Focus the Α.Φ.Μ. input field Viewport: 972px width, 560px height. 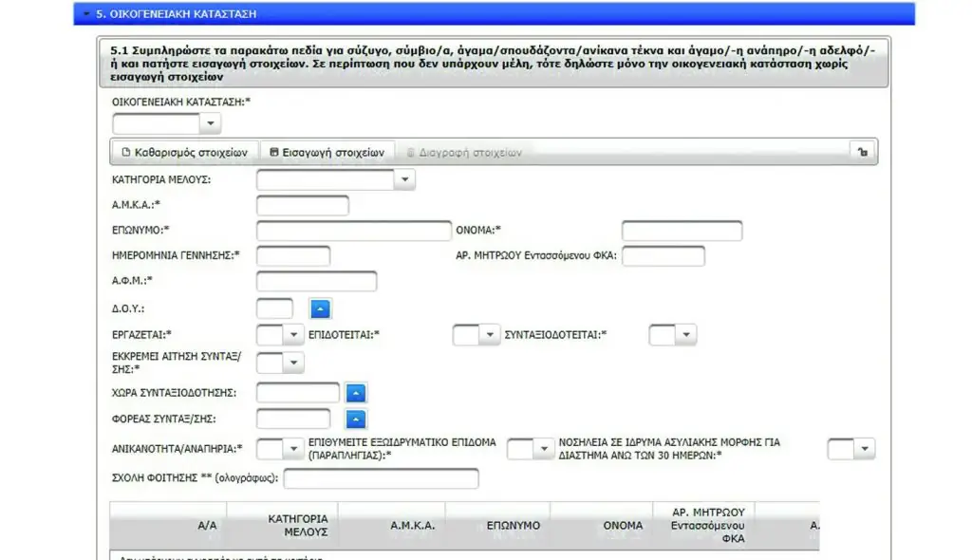pos(316,281)
